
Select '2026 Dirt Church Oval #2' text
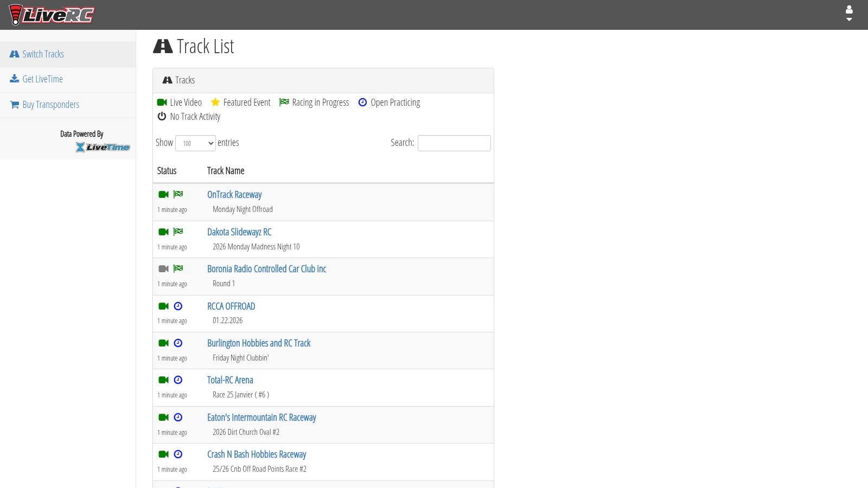click(x=246, y=432)
